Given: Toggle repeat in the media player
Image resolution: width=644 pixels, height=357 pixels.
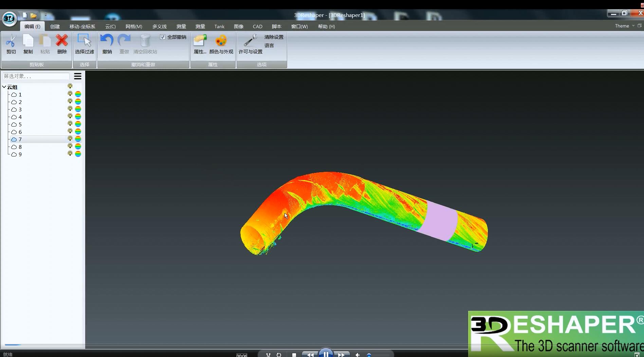Looking at the screenshot, I should [x=279, y=355].
